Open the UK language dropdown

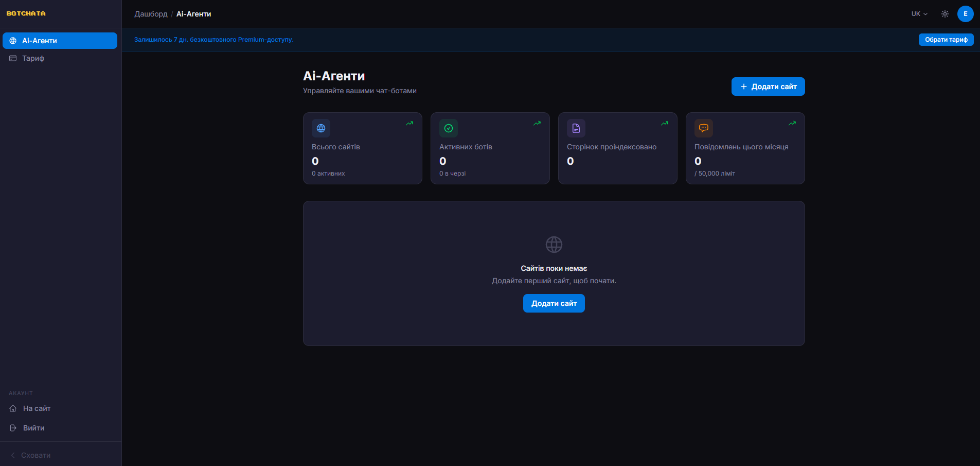[919, 14]
